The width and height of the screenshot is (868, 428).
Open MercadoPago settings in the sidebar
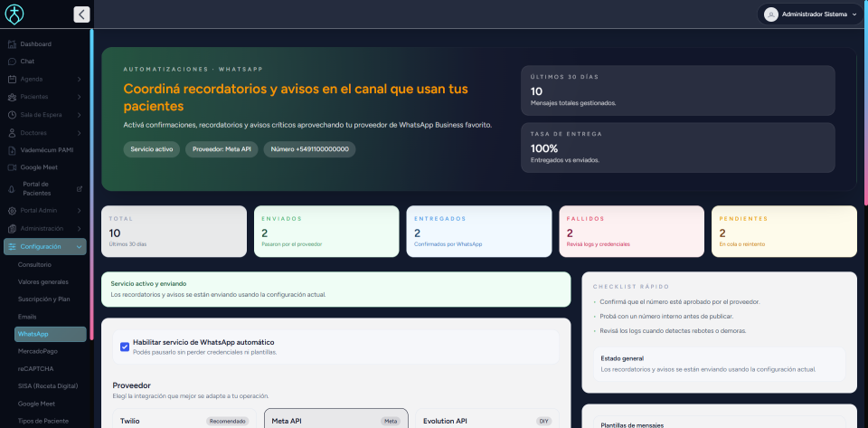click(38, 351)
